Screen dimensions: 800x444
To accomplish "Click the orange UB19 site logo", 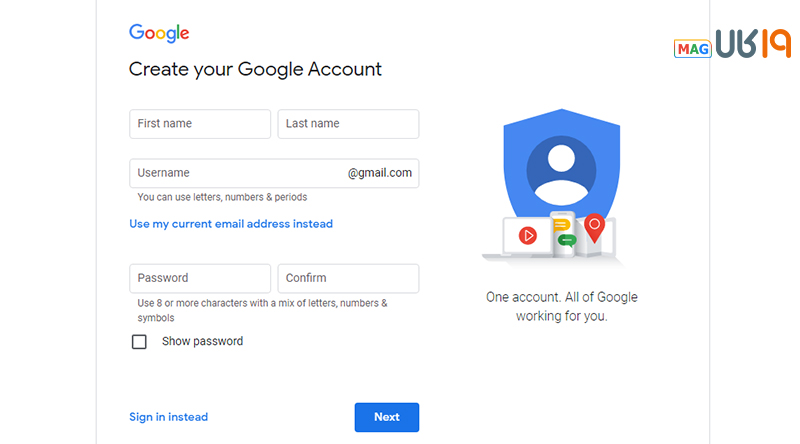I will 752,44.
